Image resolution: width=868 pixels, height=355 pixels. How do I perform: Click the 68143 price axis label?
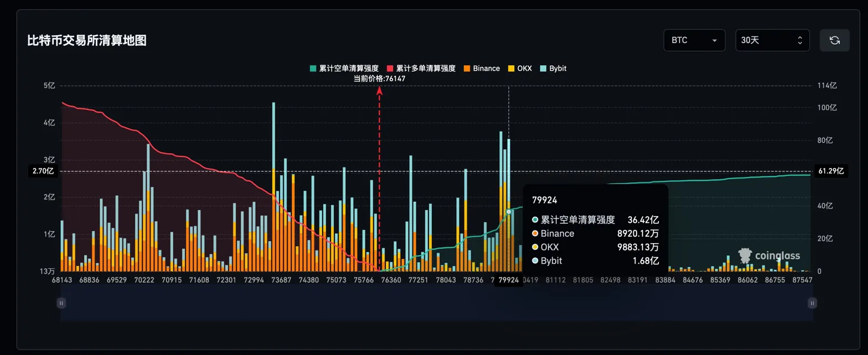coord(62,280)
